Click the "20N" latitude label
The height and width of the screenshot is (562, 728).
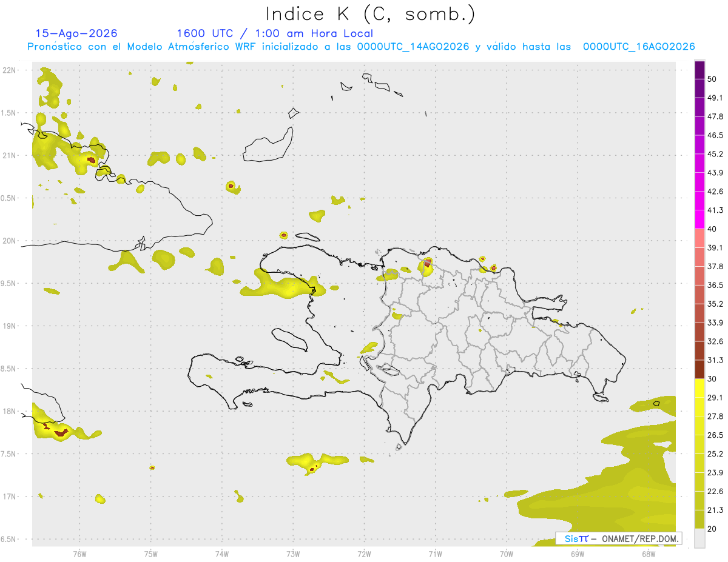pos(9,241)
